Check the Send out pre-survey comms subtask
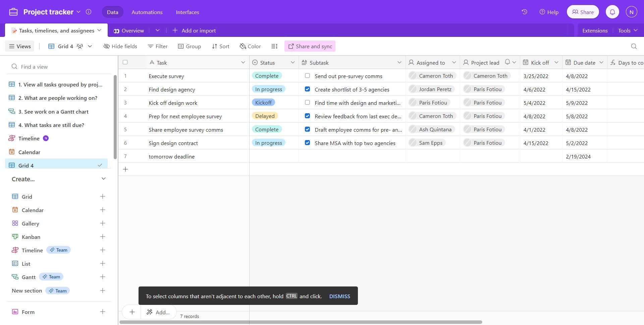The height and width of the screenshot is (325, 644). [308, 76]
